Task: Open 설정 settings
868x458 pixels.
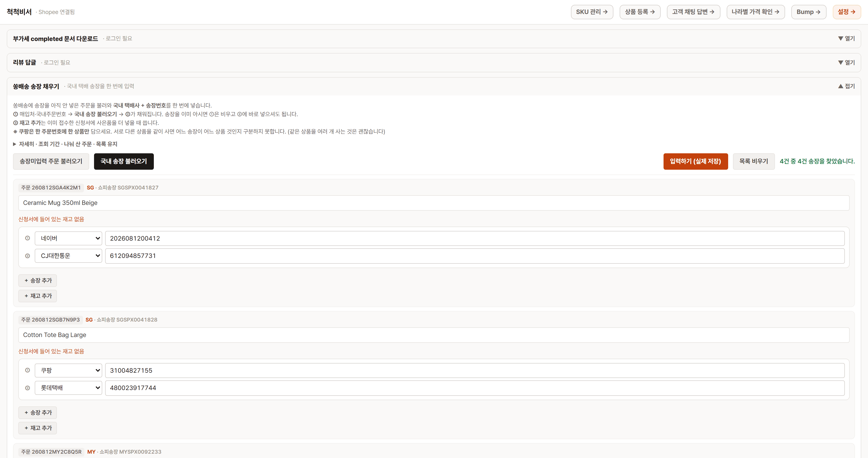Action: pyautogui.click(x=847, y=12)
